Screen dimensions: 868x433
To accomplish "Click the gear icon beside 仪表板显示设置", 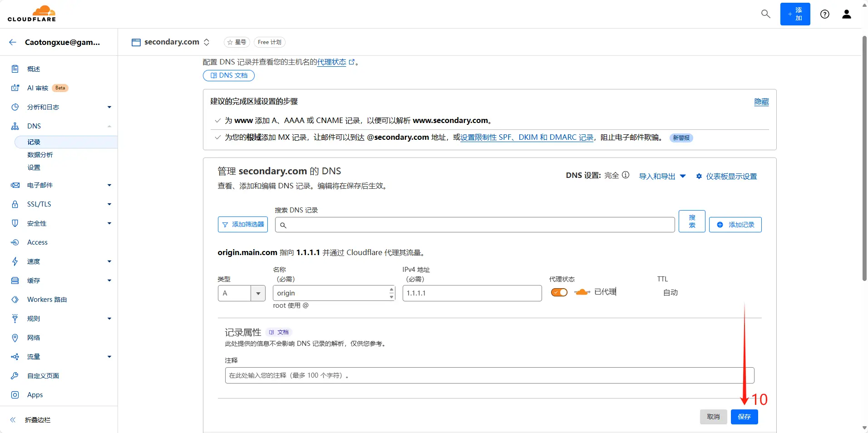I will tap(699, 176).
